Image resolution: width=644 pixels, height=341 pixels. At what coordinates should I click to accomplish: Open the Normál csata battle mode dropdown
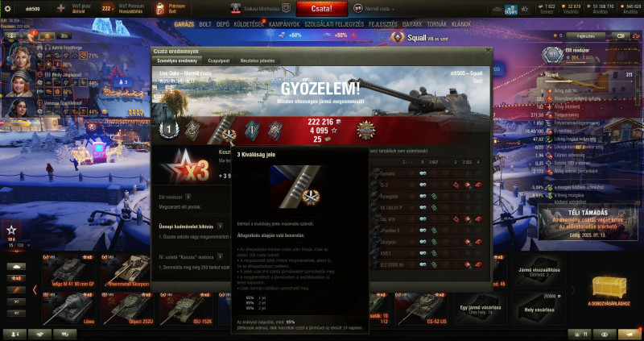374,9
